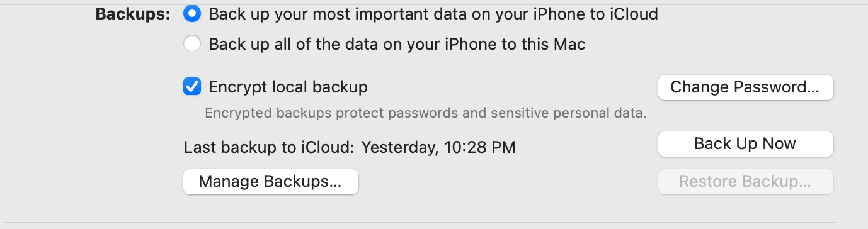Click the dimmed Restore Backup button
868x229 pixels.
point(745,182)
